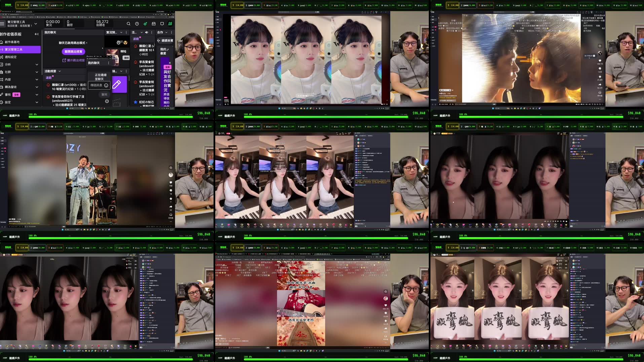Open the inbox mail icon in the dashboard header
The width and height of the screenshot is (644, 362).
(154, 24)
